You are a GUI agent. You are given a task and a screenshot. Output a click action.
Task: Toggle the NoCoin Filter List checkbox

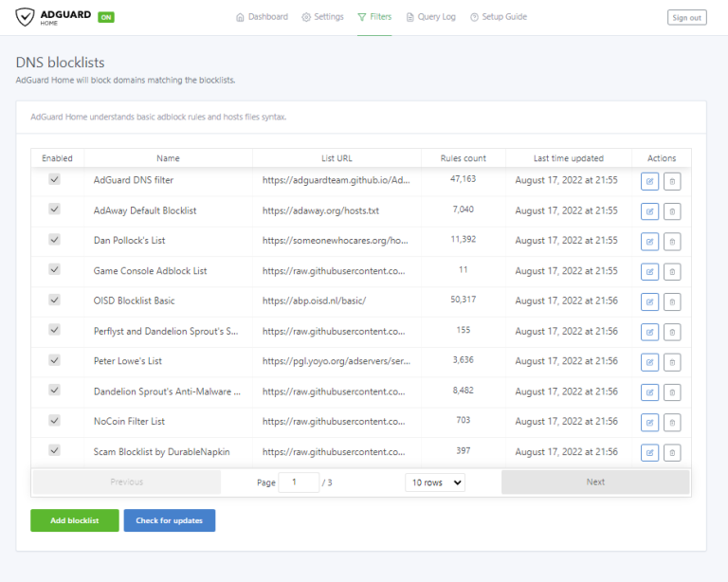tap(54, 420)
